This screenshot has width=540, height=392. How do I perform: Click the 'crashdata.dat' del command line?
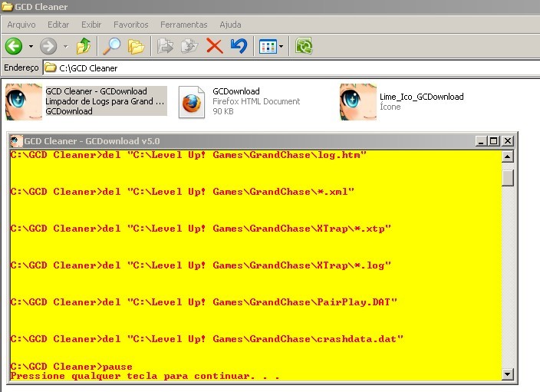click(207, 339)
